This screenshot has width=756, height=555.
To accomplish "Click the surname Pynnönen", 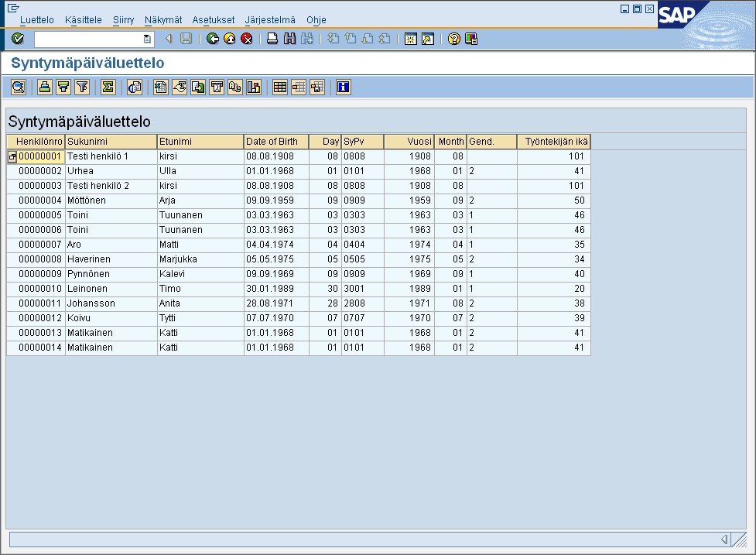I will tap(88, 274).
